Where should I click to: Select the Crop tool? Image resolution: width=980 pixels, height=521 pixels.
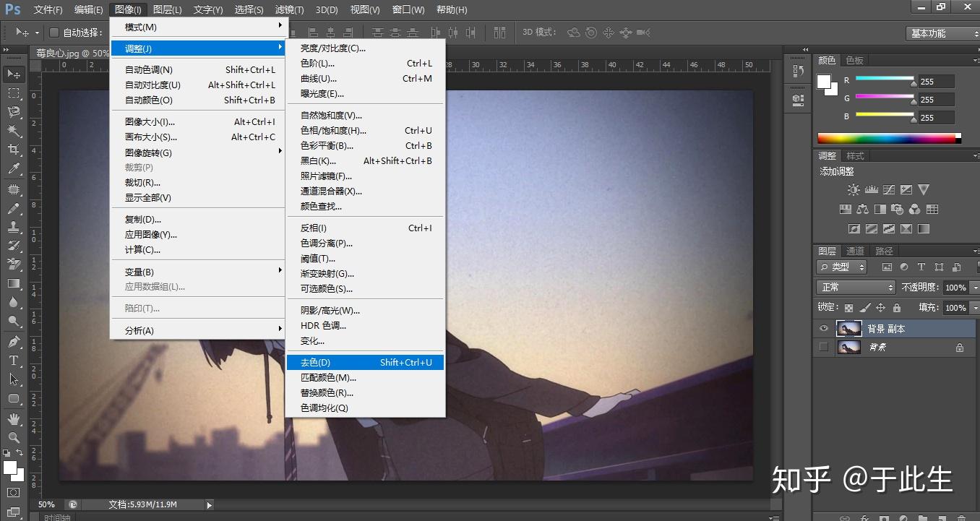(14, 150)
